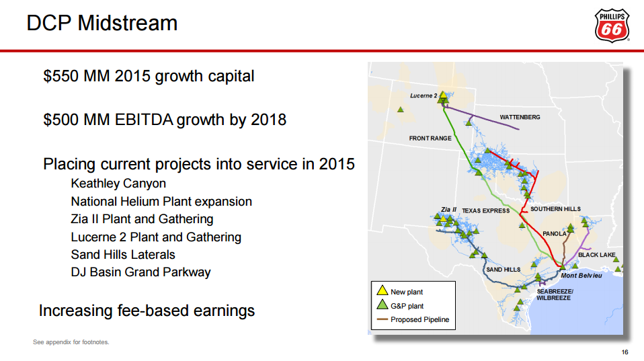This screenshot has width=644, height=361.
Task: Click Placing current projects into service heading
Action: click(199, 164)
